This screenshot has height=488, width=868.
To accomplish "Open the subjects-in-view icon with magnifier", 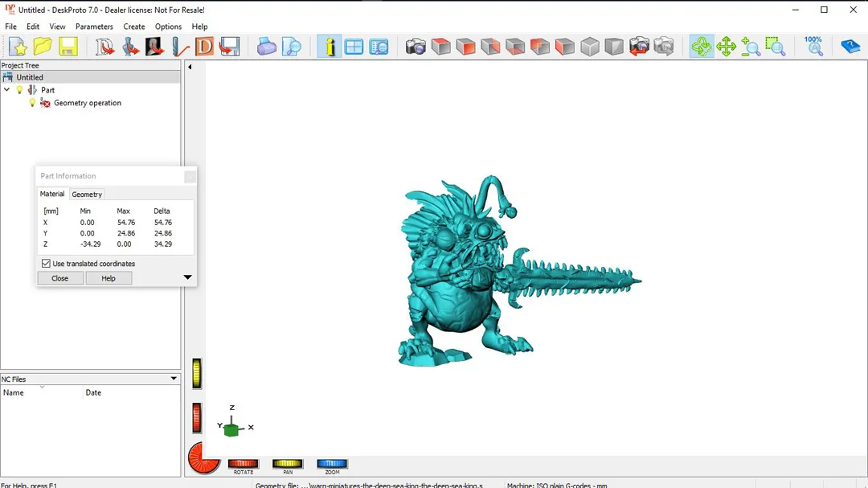I will click(379, 47).
